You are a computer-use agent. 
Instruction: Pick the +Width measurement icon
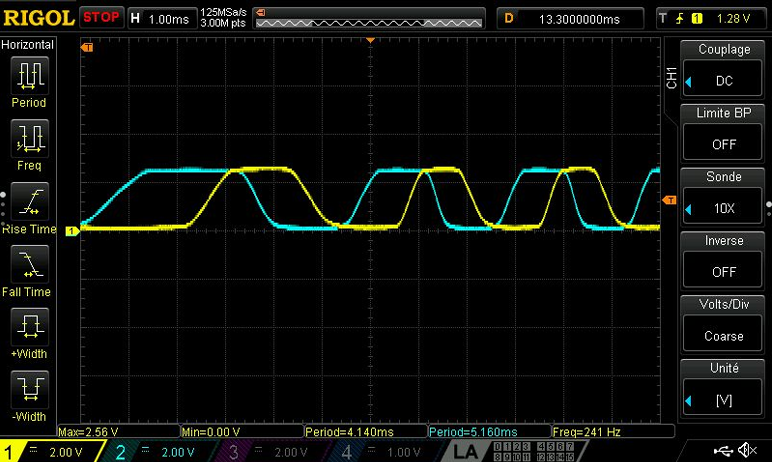click(x=29, y=326)
